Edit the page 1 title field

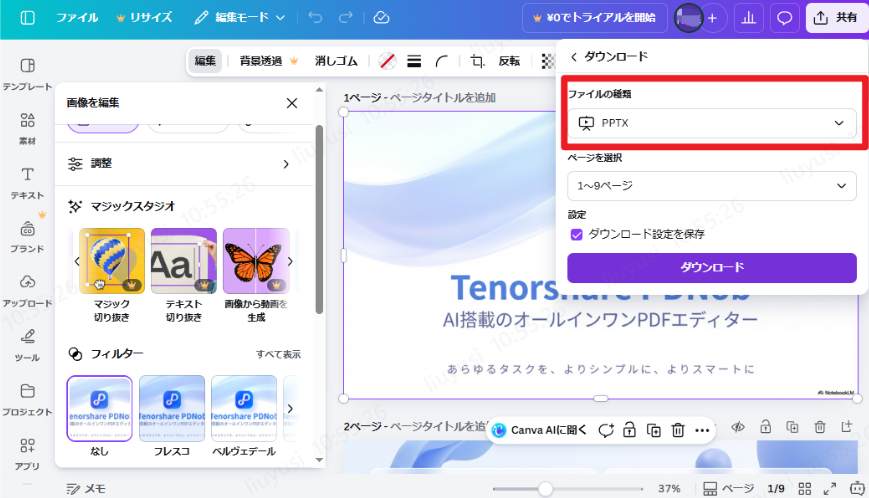click(x=443, y=98)
